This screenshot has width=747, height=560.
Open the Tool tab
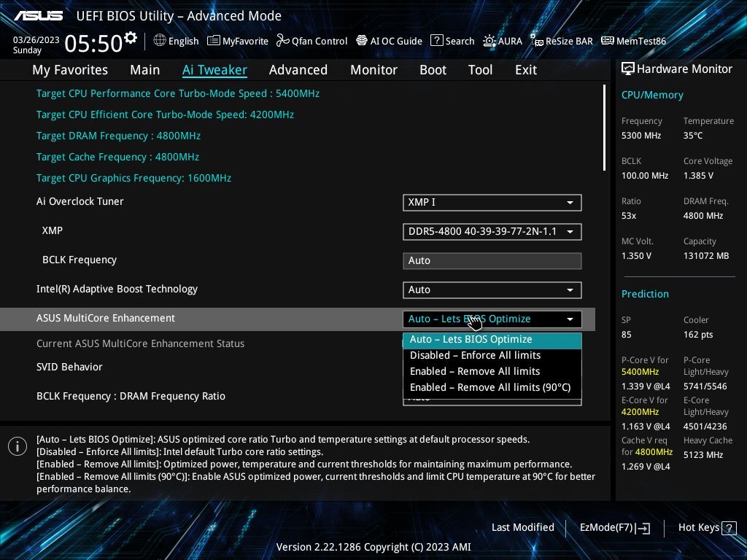[x=480, y=70]
